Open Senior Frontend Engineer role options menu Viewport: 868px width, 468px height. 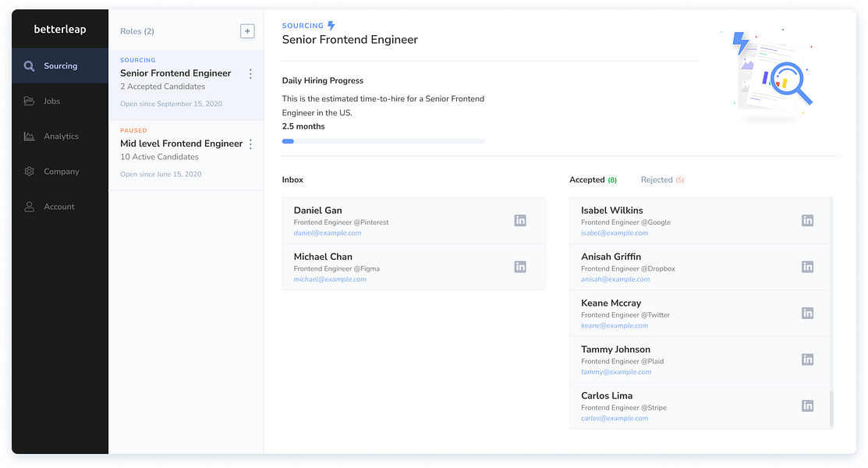coord(250,74)
